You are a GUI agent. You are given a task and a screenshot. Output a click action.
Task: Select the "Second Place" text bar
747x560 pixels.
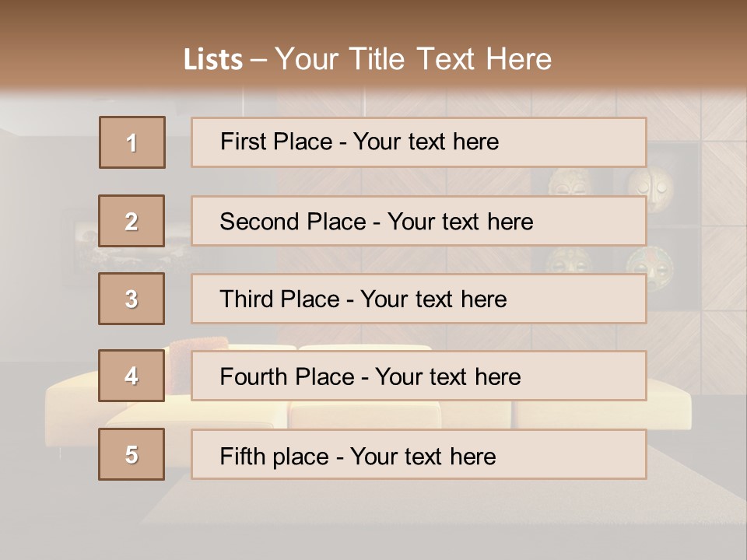coord(419,221)
